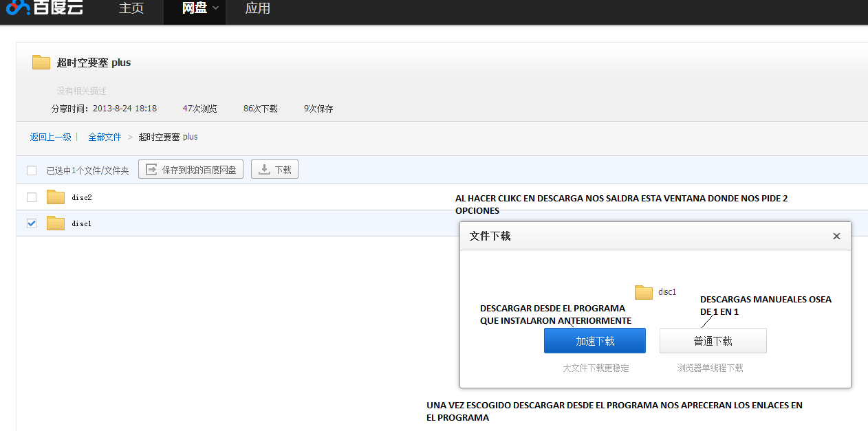Click the share time 2013-8-24 18:18
868x431 pixels.
point(124,109)
